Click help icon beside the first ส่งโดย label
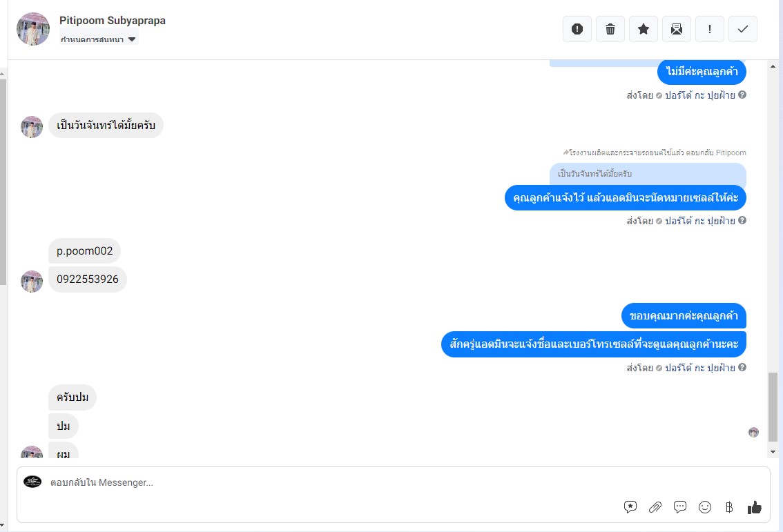The image size is (783, 532). [x=742, y=95]
